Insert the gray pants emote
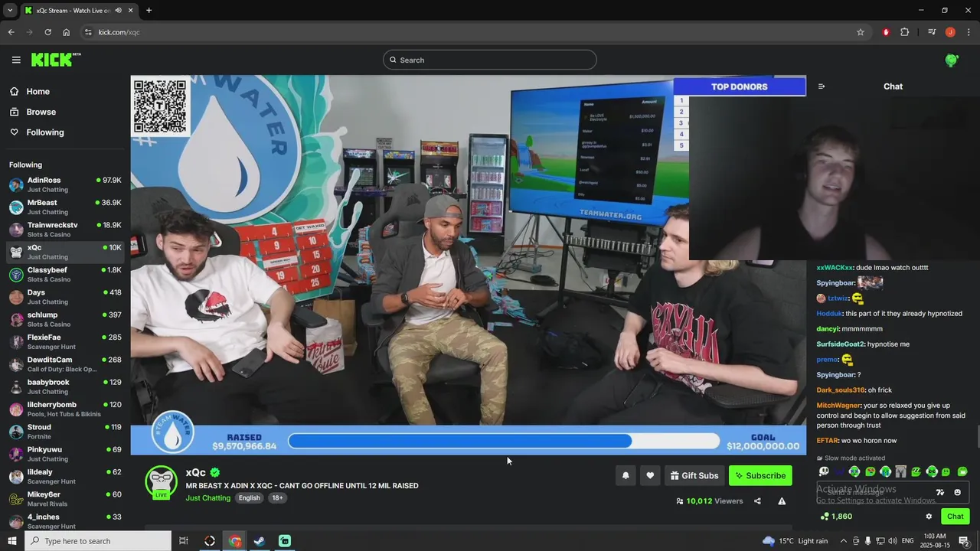980x551 pixels. pyautogui.click(x=901, y=471)
